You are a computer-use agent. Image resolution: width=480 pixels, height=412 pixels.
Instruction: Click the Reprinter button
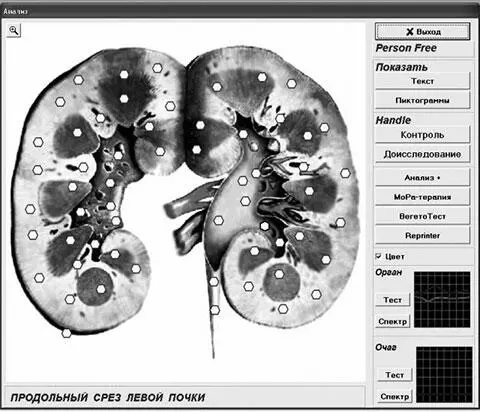(423, 236)
